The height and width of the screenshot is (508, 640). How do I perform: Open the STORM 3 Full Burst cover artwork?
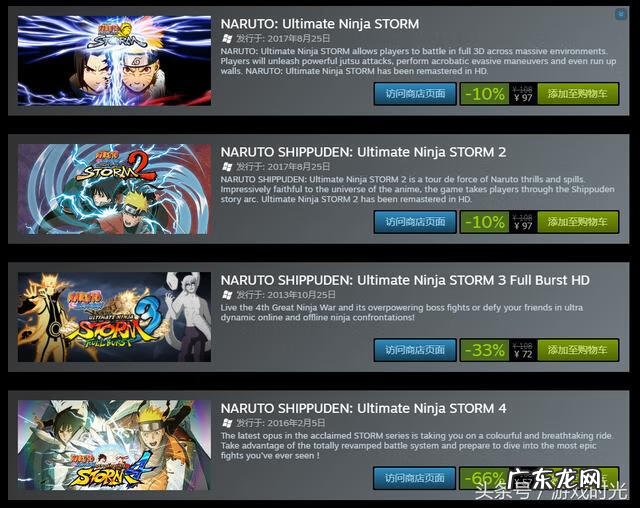114,317
